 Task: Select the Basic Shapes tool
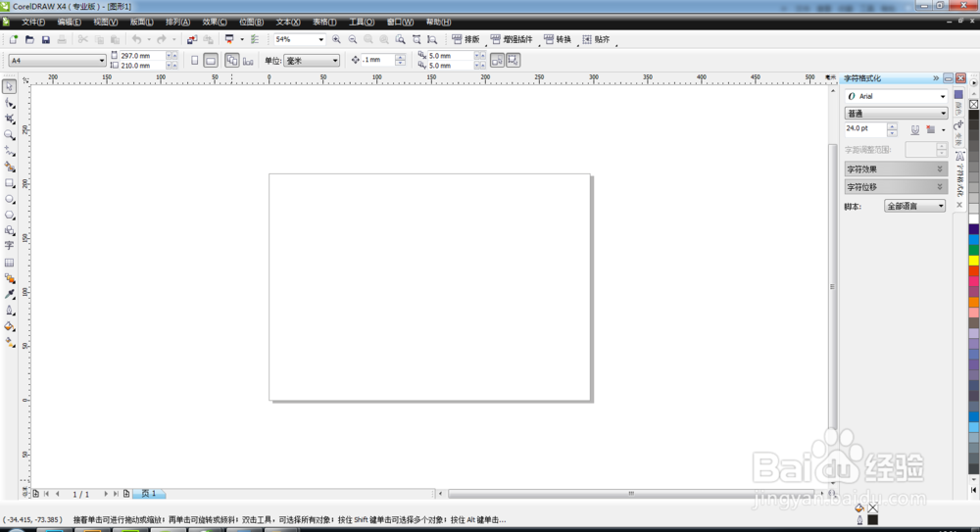point(10,230)
